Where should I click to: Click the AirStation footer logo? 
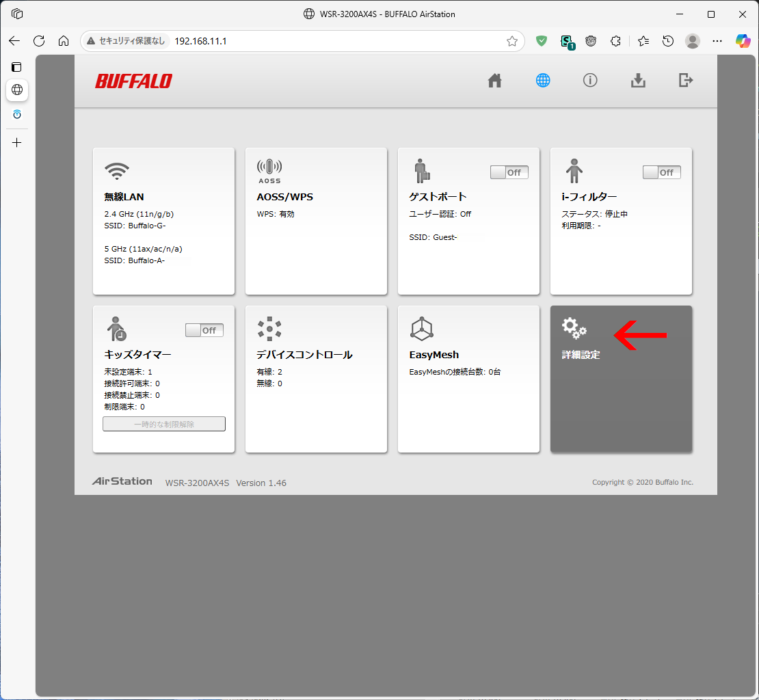122,481
